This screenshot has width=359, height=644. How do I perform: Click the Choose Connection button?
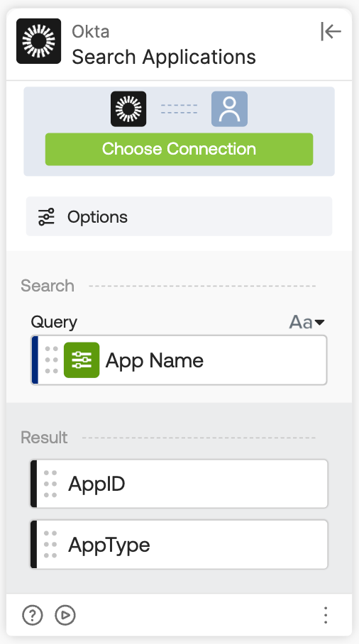click(x=179, y=149)
